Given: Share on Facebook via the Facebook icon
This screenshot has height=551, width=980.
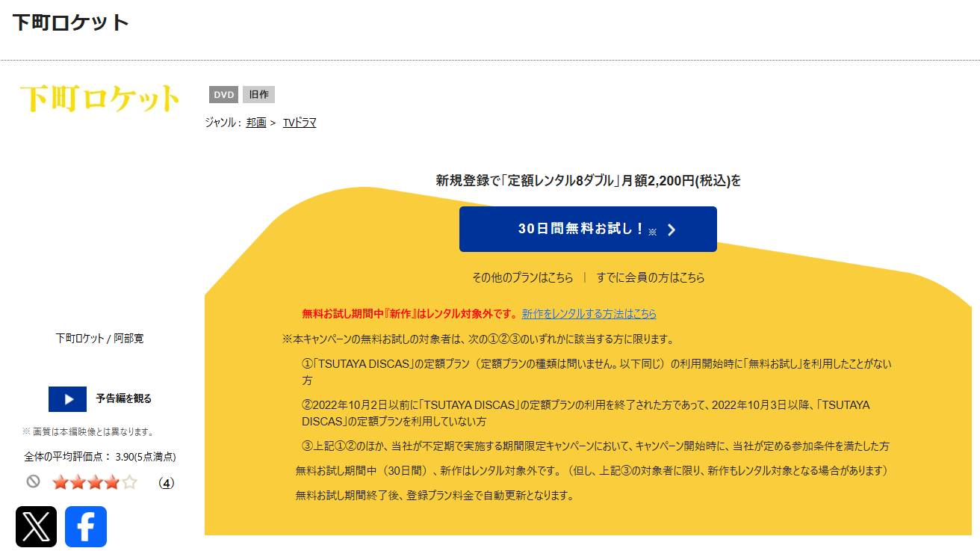Looking at the screenshot, I should 86,526.
